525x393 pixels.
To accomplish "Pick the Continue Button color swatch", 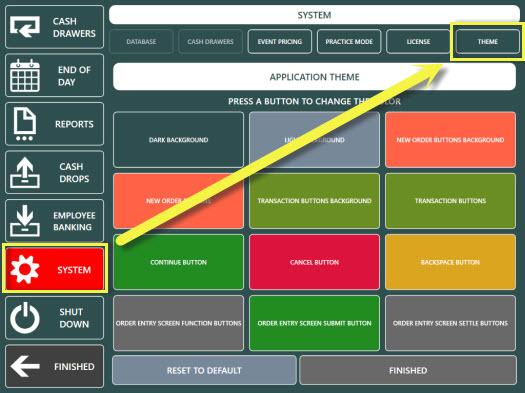I will [178, 262].
